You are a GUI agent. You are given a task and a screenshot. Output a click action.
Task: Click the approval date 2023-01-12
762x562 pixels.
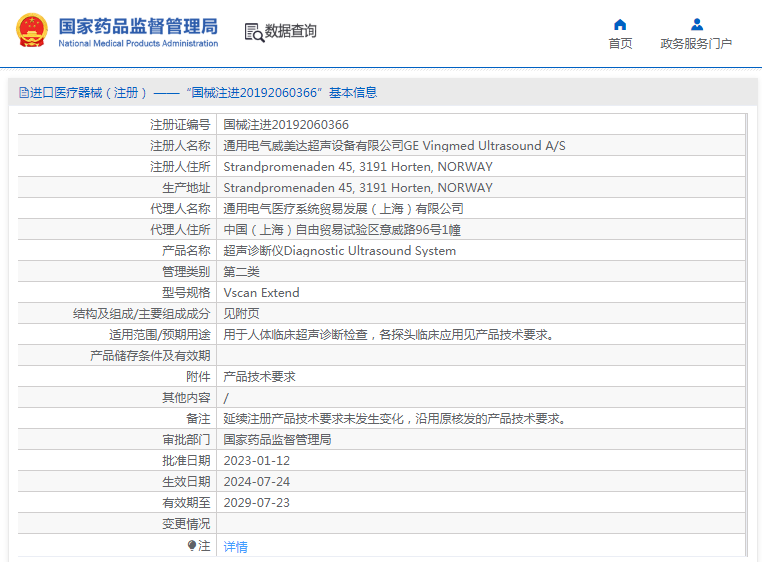256,461
